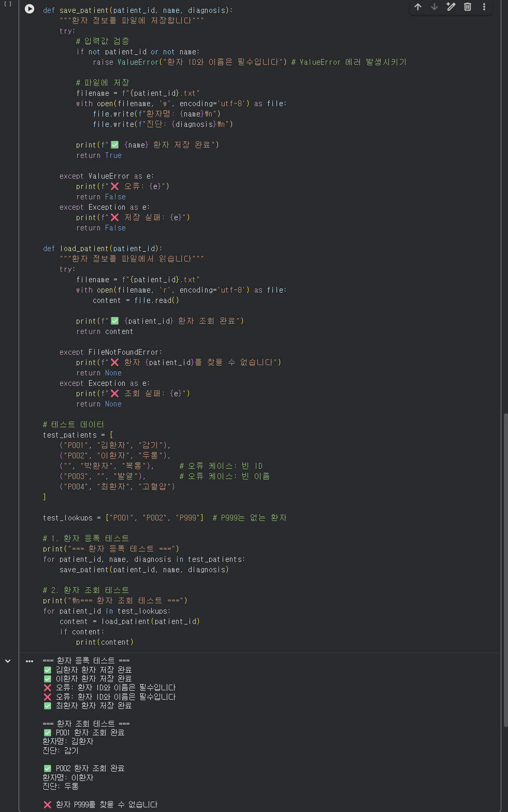Click '김환자 환자 저장 완료' output line
This screenshot has width=508, height=812.
(88, 670)
